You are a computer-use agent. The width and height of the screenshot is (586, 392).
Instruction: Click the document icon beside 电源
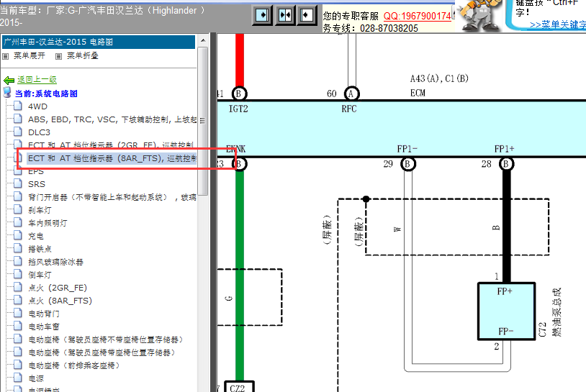(17, 377)
